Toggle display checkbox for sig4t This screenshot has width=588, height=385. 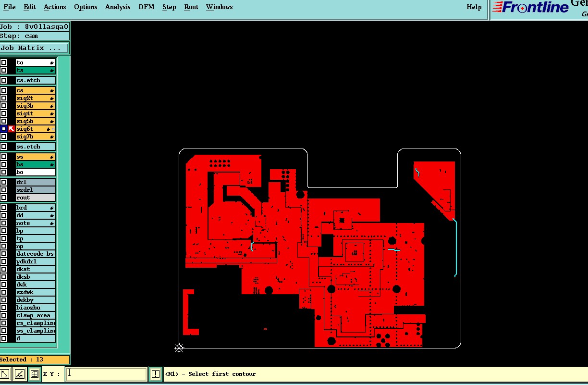[x=4, y=113]
